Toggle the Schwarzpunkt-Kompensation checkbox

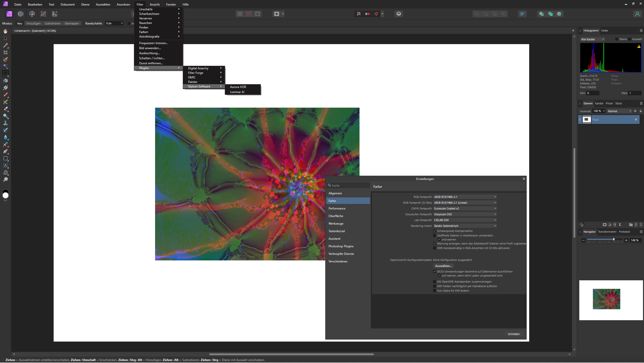435,231
